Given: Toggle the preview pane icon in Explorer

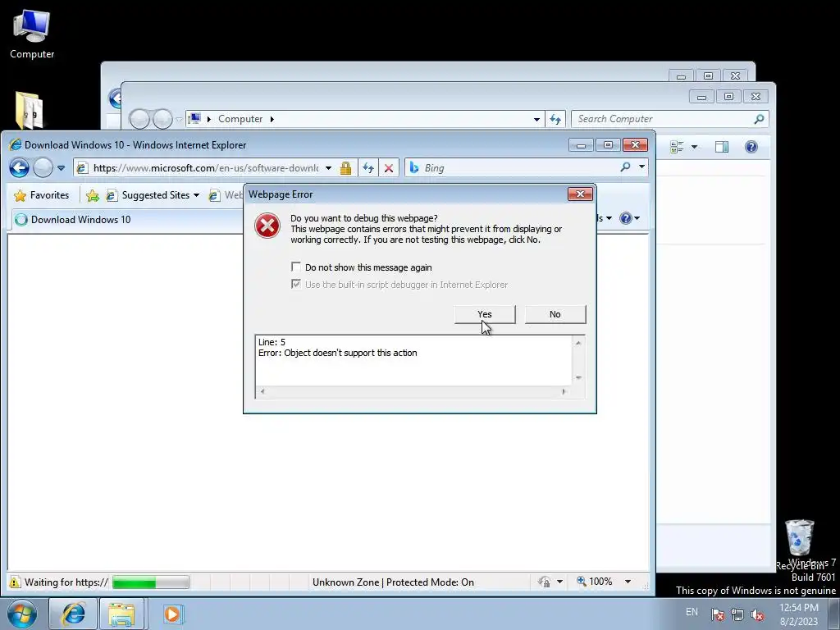Looking at the screenshot, I should click(722, 147).
